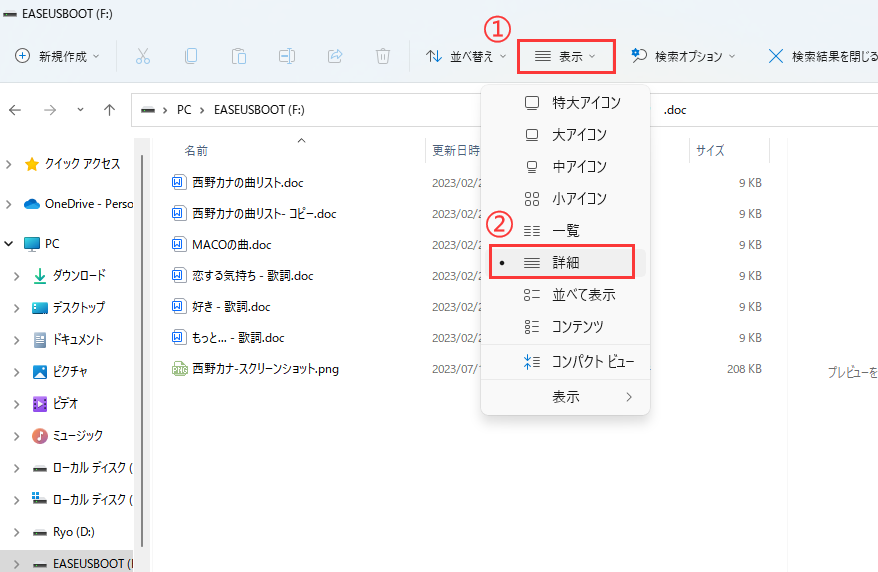The height and width of the screenshot is (572, 878).
Task: Collapse the PC tree node
Action: pos(8,243)
